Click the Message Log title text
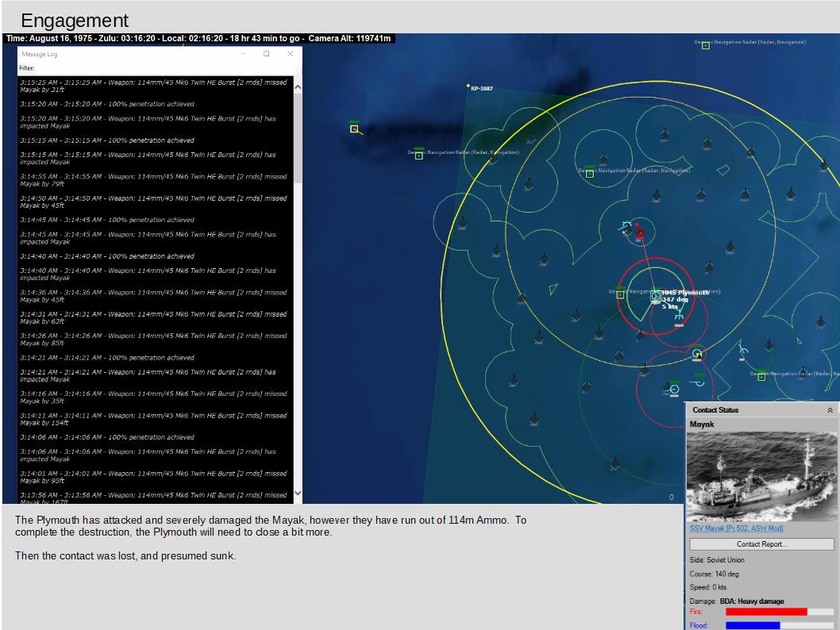The width and height of the screenshot is (840, 630). click(39, 54)
